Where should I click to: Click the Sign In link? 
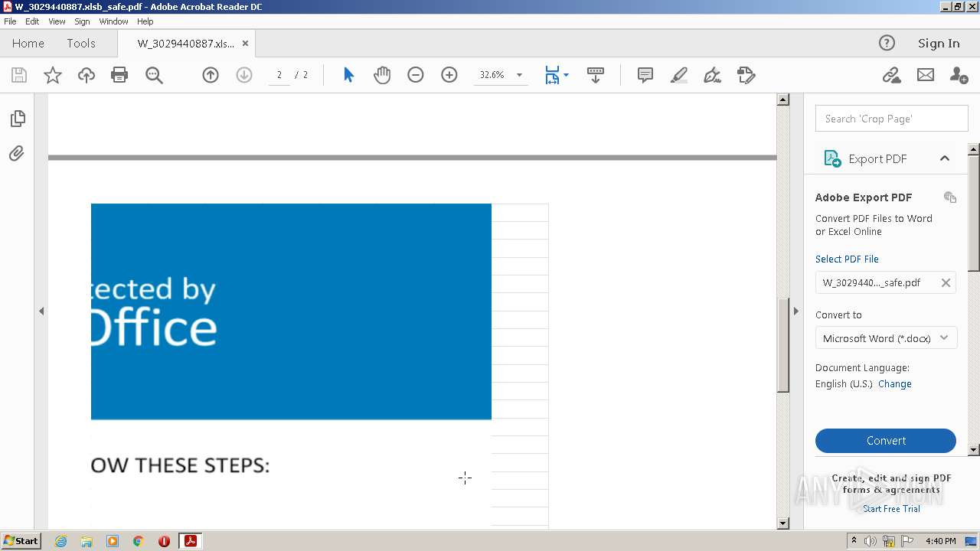939,44
